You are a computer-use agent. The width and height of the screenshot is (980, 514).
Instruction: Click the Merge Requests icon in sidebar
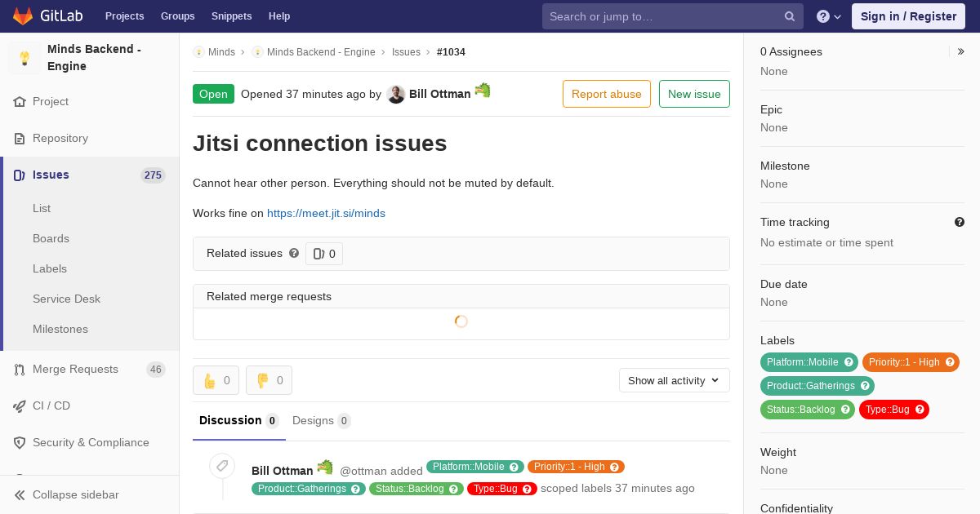coord(20,370)
